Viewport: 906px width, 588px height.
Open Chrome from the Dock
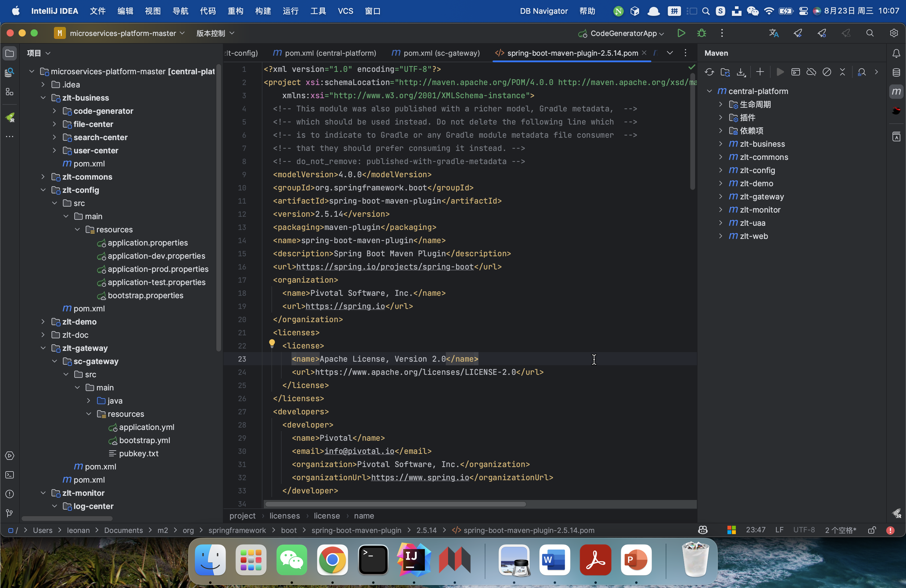click(x=332, y=560)
